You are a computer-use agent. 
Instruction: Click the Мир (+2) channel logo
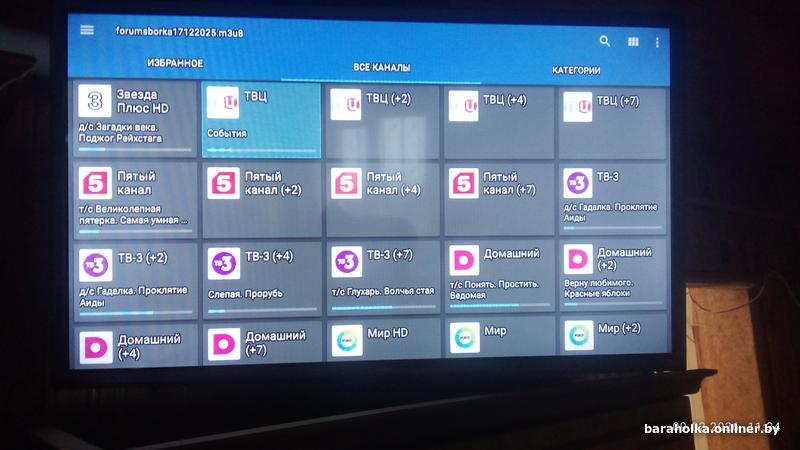(x=579, y=335)
